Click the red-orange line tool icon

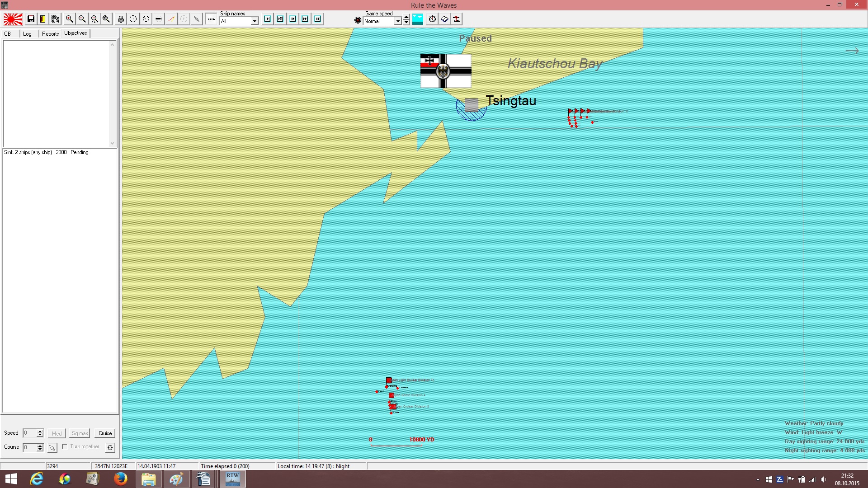point(171,19)
